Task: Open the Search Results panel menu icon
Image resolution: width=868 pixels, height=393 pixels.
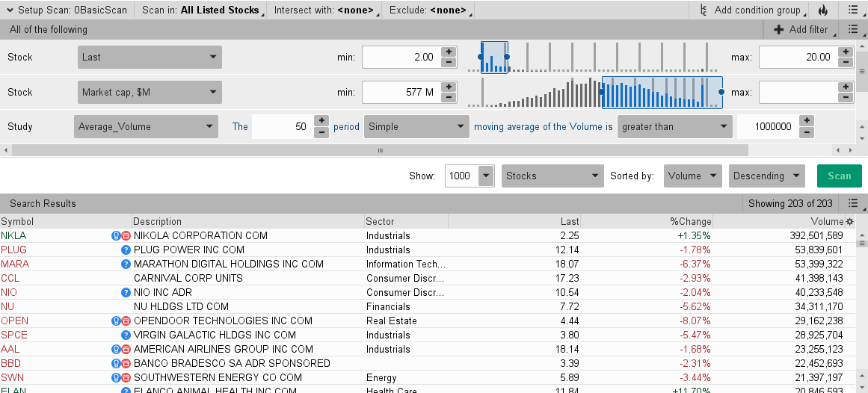Action: click(853, 203)
